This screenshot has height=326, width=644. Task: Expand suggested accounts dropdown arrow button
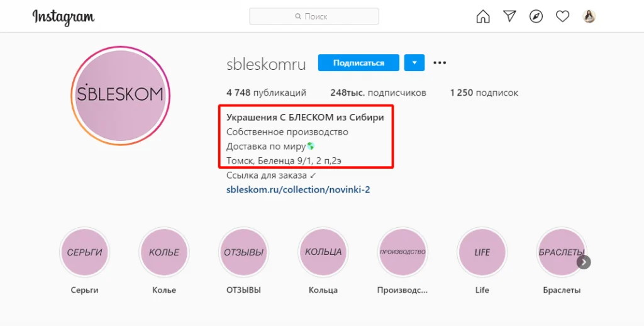click(414, 63)
